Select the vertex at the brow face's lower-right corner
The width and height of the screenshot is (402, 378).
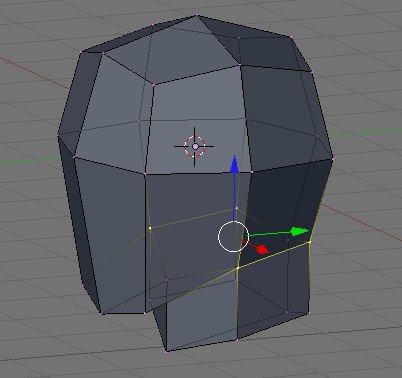[x=252, y=172]
